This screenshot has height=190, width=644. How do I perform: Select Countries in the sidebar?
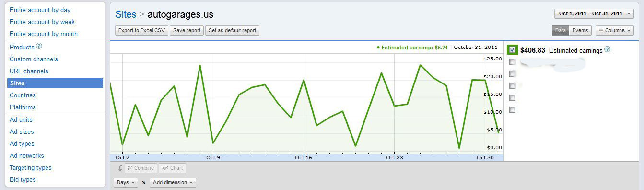23,95
